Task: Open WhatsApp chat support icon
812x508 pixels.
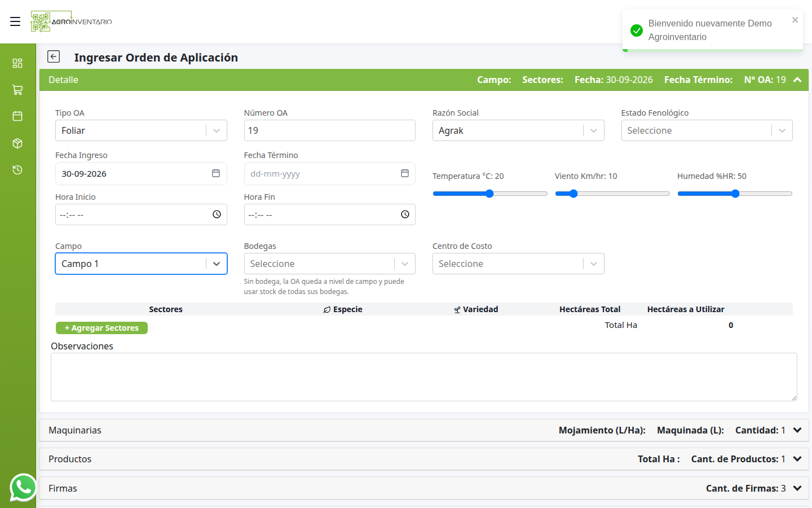Action: (x=23, y=487)
